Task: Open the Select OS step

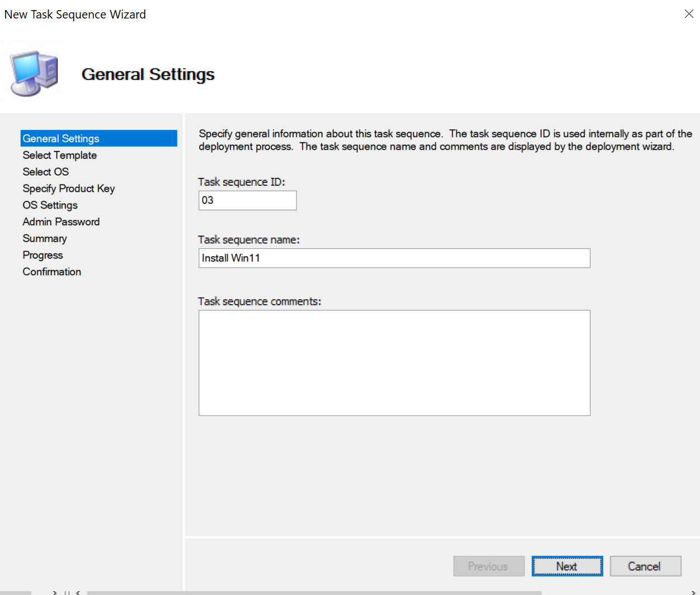Action: point(46,172)
